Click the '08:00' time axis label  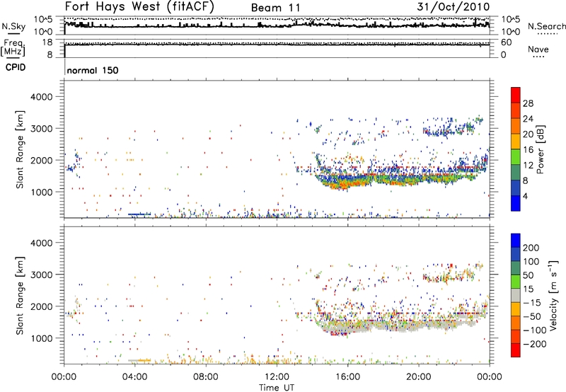(x=206, y=376)
